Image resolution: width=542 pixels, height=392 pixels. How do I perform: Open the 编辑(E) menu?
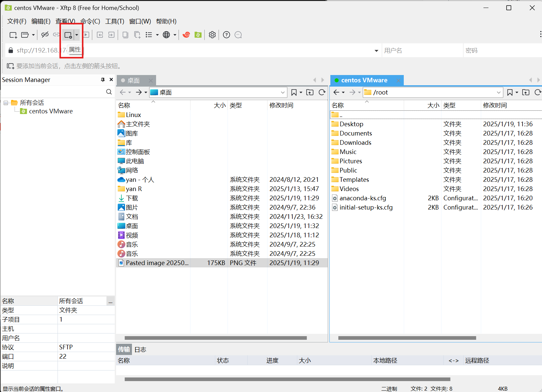click(x=41, y=21)
